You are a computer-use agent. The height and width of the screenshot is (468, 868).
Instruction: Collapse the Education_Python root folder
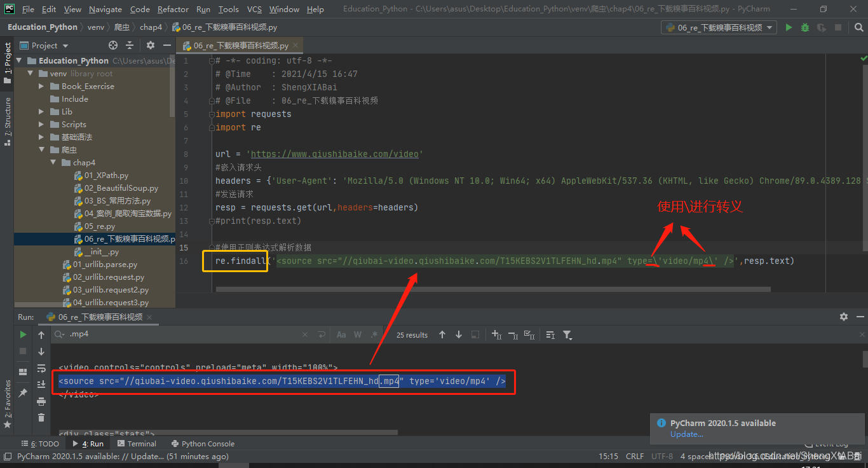coord(19,60)
